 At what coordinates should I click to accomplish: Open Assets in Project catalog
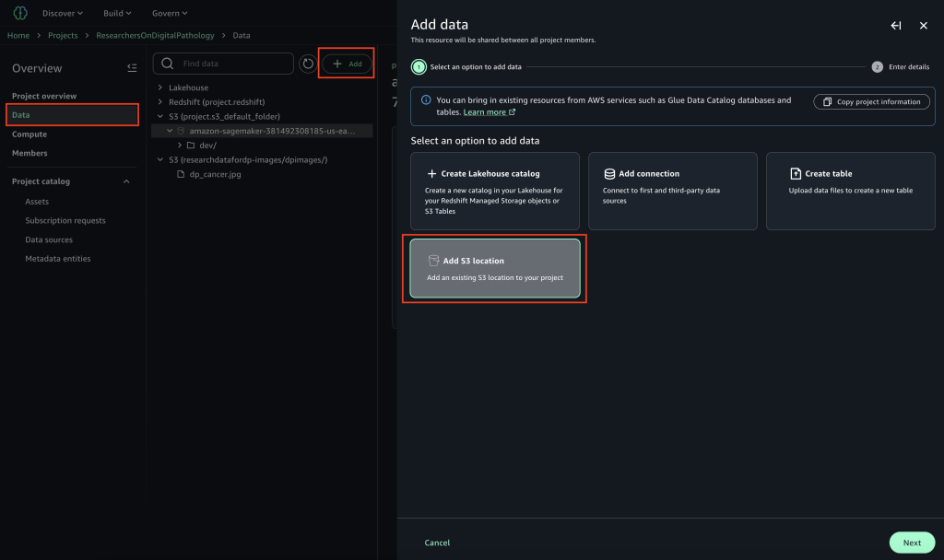pyautogui.click(x=37, y=202)
